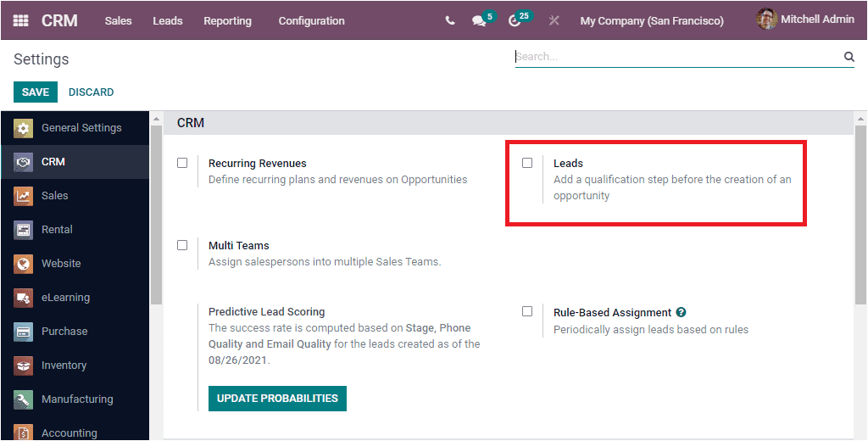The width and height of the screenshot is (868, 441).
Task: Click the Purchase card sidebar icon
Action: (23, 332)
